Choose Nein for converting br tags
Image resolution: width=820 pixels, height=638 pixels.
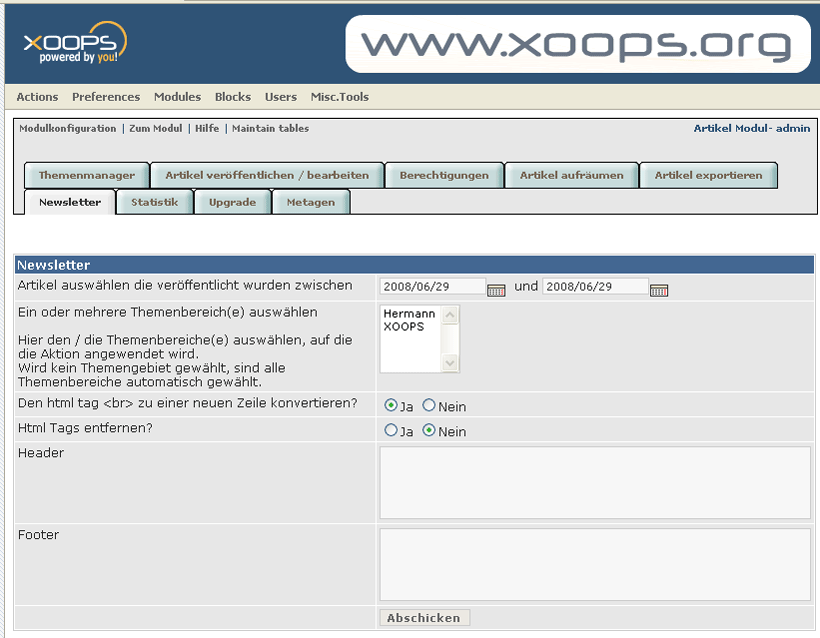click(429, 405)
